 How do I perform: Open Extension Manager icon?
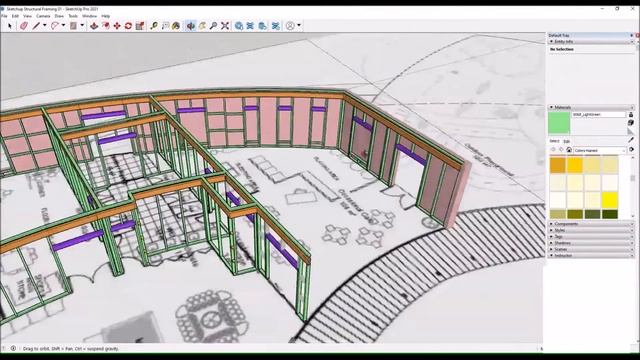click(276, 26)
